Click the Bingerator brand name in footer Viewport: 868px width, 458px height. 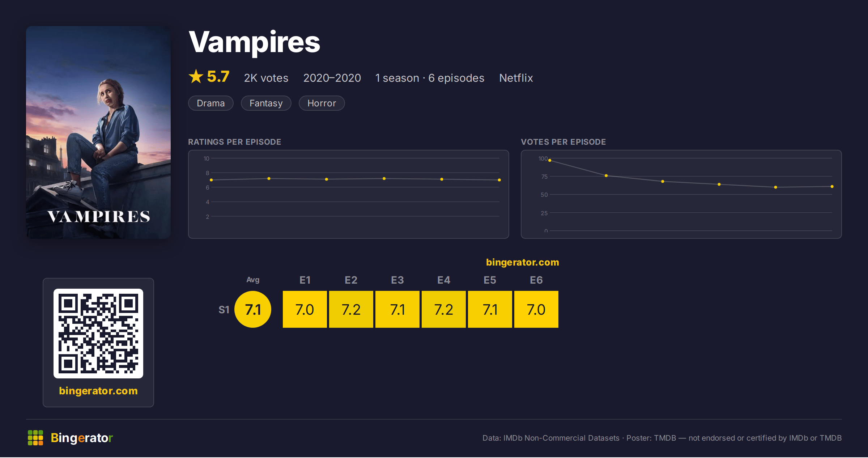point(82,438)
